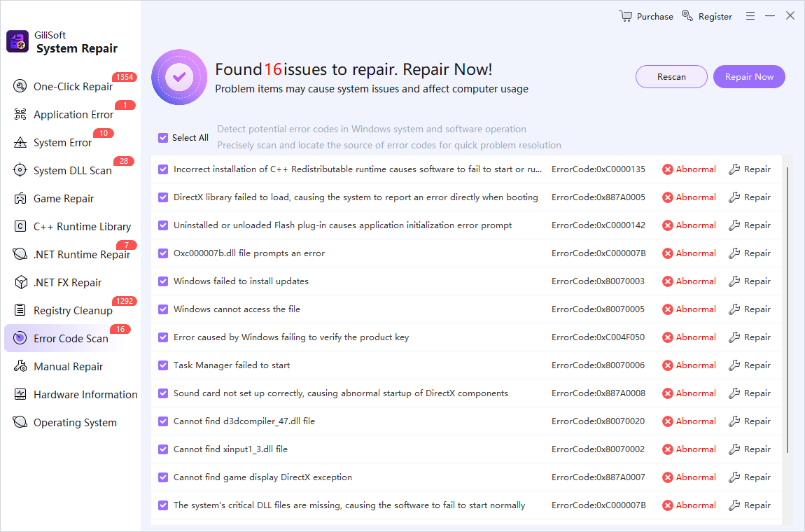Uncheck the 0xc000007b.dll file error checkbox
Image resolution: width=805 pixels, height=532 pixels.
coord(163,253)
